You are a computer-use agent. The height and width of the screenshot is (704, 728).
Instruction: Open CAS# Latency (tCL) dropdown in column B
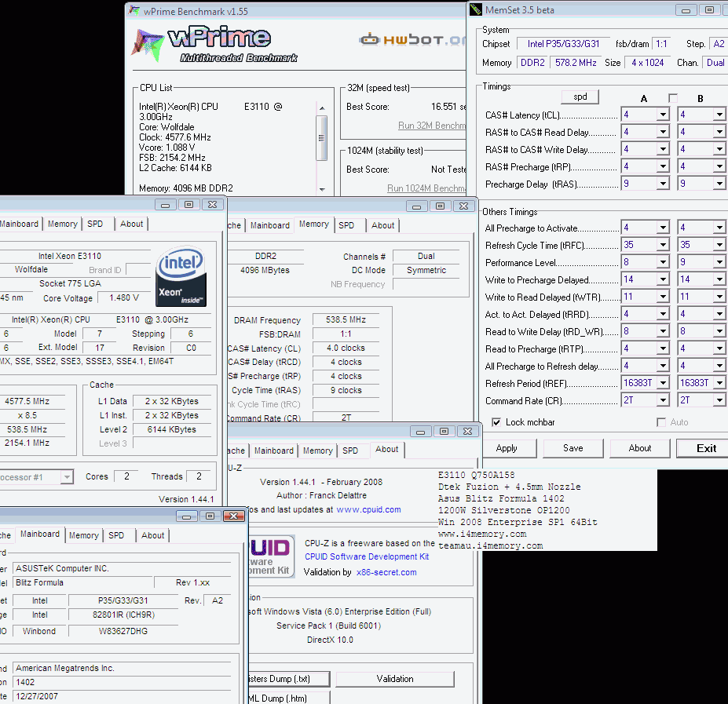tap(719, 115)
